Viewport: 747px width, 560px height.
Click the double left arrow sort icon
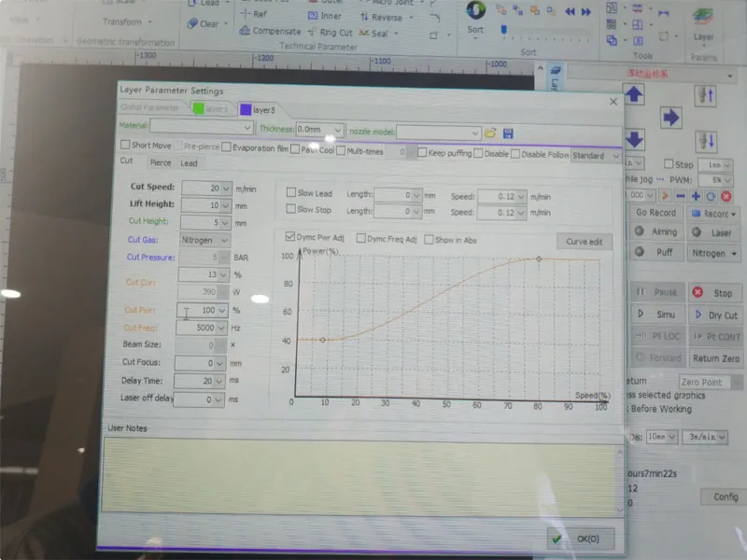click(x=570, y=12)
